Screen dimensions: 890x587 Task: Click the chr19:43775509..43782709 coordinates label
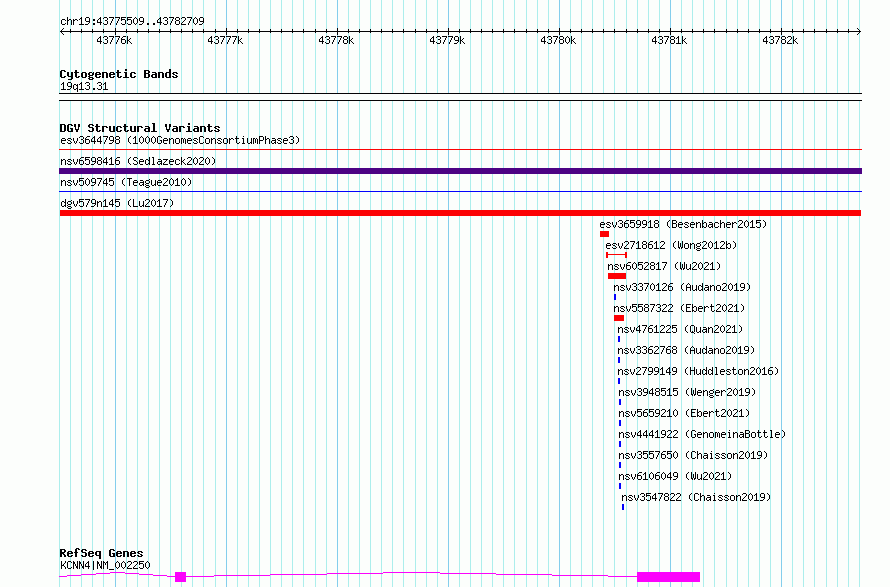coord(132,21)
